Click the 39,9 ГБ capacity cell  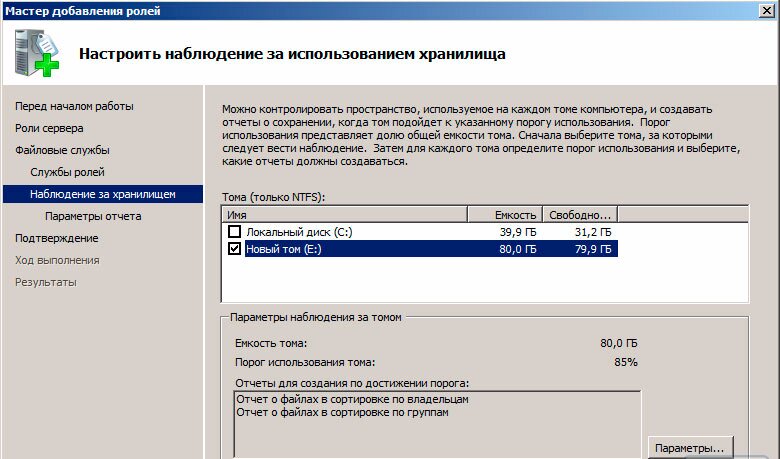click(518, 232)
